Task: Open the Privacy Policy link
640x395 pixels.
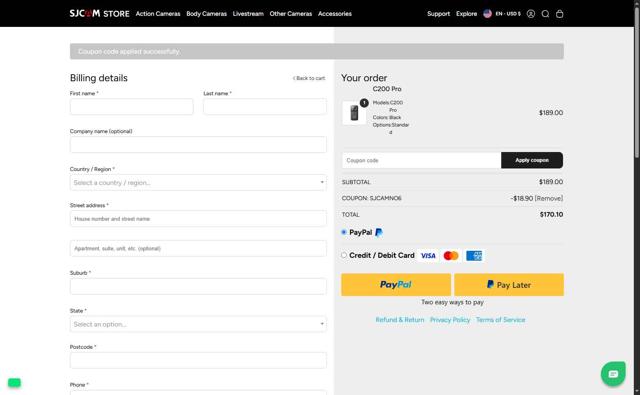Action: 450,320
